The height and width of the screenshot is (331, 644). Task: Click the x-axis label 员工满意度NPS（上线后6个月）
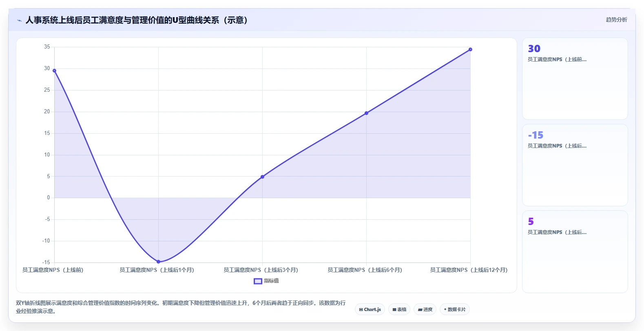tap(365, 270)
